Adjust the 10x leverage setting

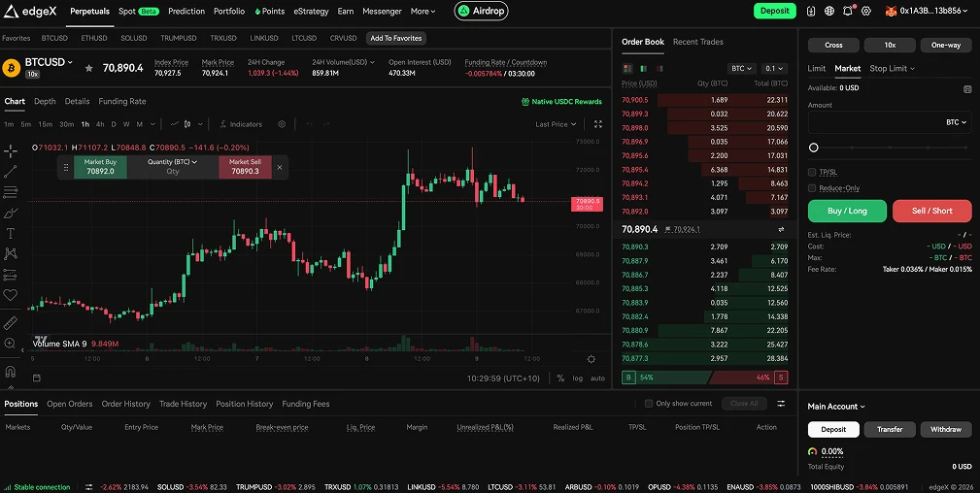pos(890,45)
